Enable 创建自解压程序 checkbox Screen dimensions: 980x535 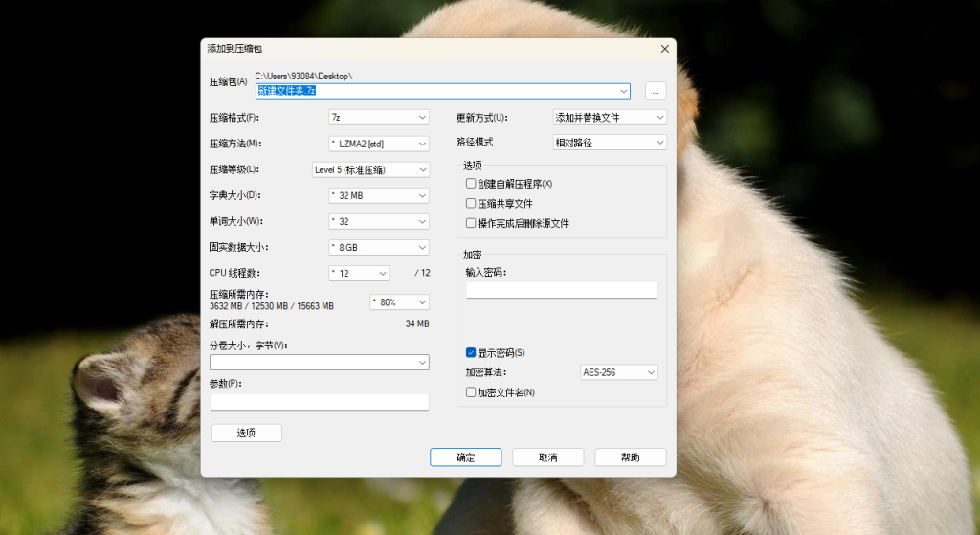tap(471, 184)
